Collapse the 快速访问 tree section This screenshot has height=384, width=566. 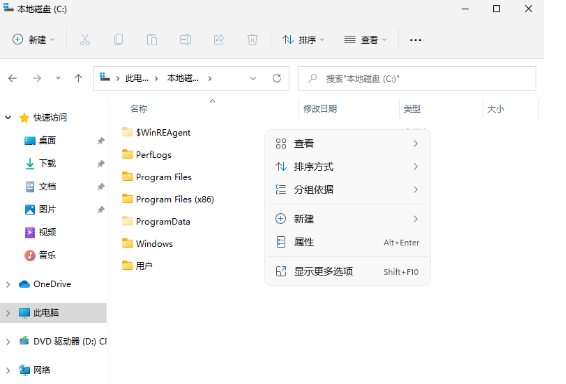tap(8, 117)
